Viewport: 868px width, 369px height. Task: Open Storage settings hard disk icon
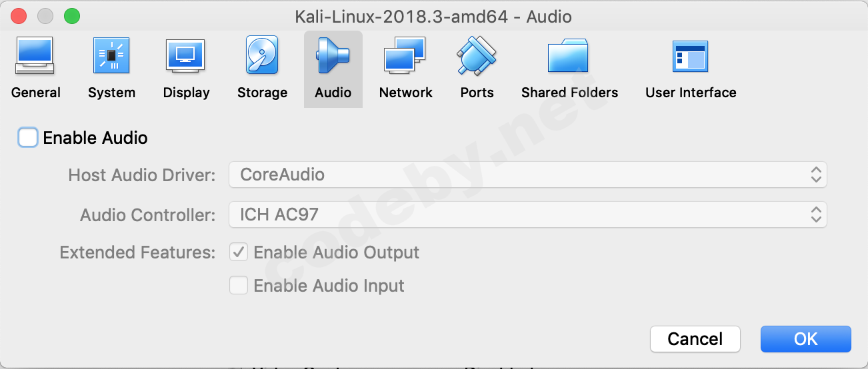[x=262, y=57]
